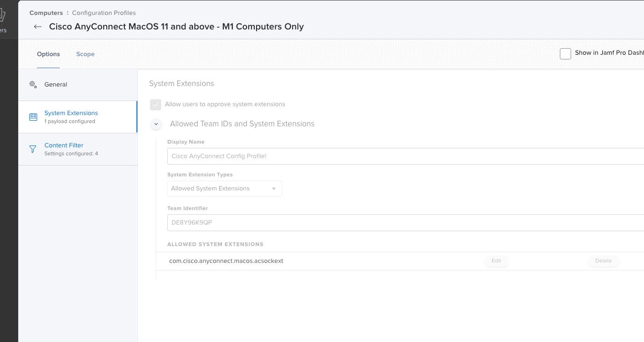Switch to the Scope tab

tap(86, 54)
